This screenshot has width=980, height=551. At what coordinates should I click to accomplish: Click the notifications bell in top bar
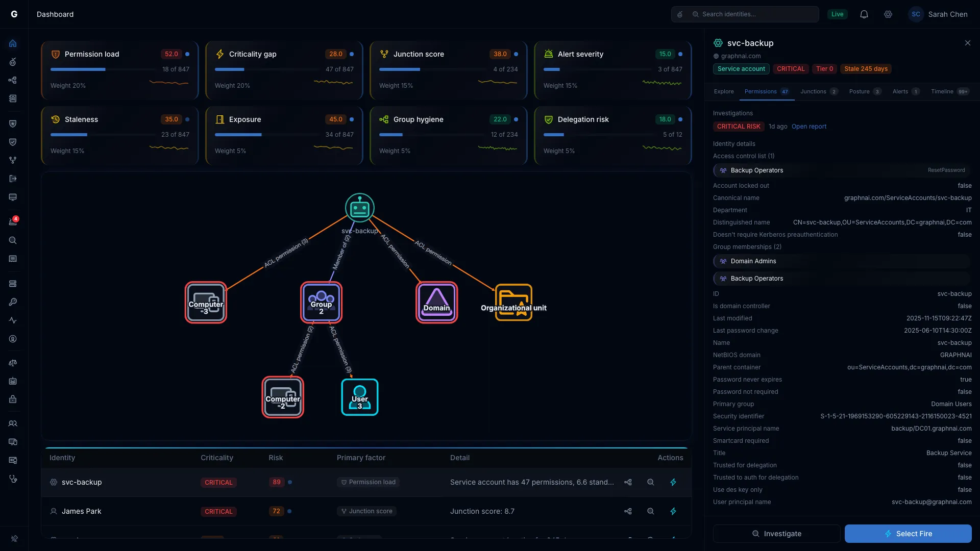[864, 14]
